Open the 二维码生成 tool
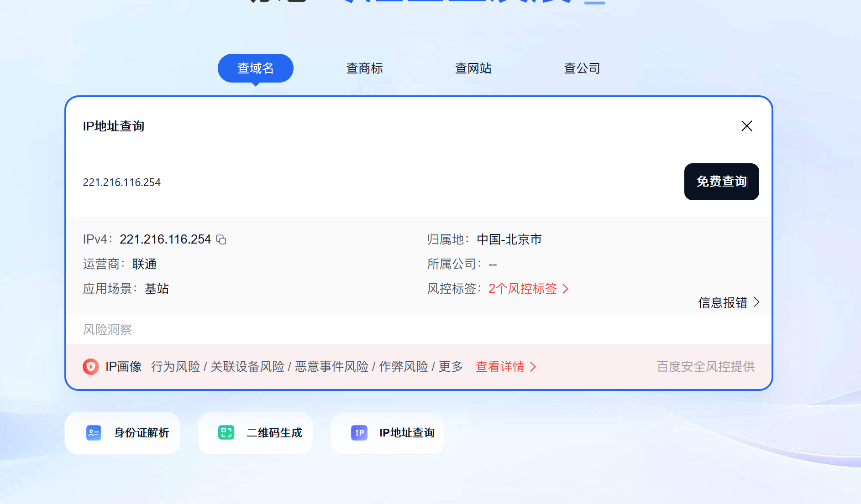Viewport: 861px width, 504px height. (255, 433)
